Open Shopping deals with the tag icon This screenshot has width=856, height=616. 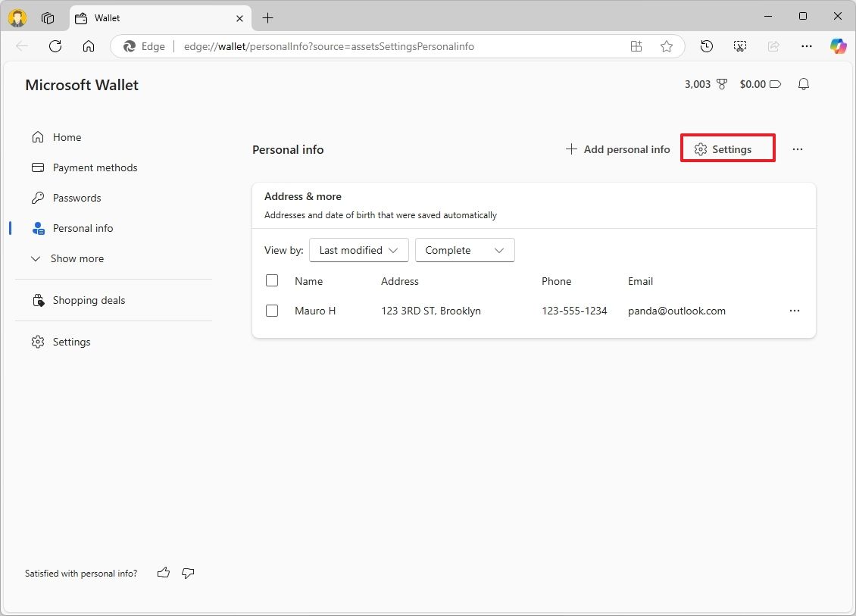point(89,300)
